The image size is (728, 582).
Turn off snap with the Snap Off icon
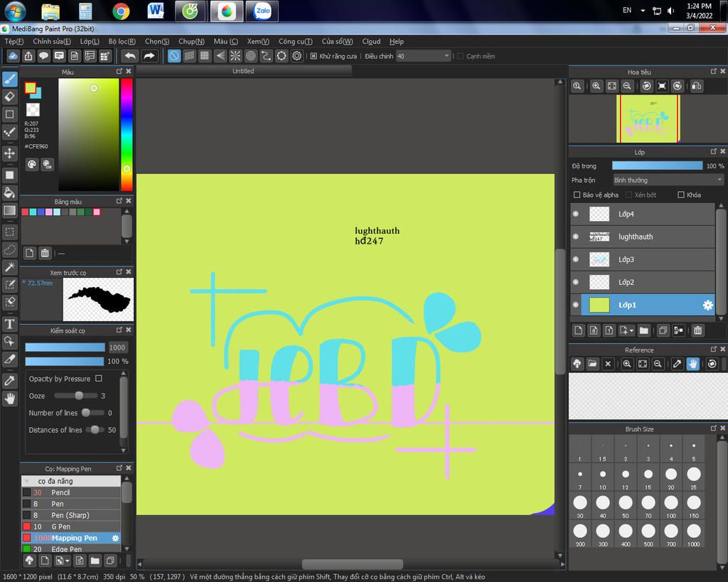pos(174,56)
